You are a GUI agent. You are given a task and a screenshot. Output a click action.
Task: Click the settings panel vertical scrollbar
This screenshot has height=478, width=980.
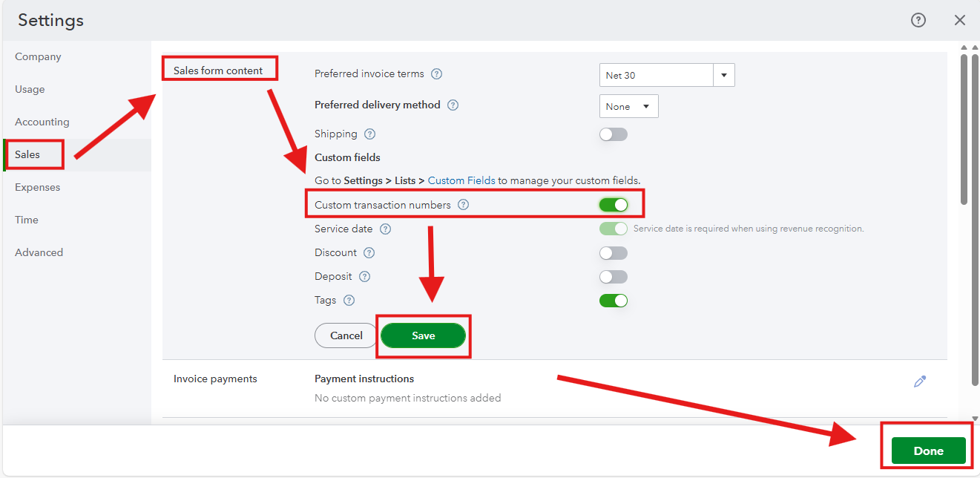[964, 126]
